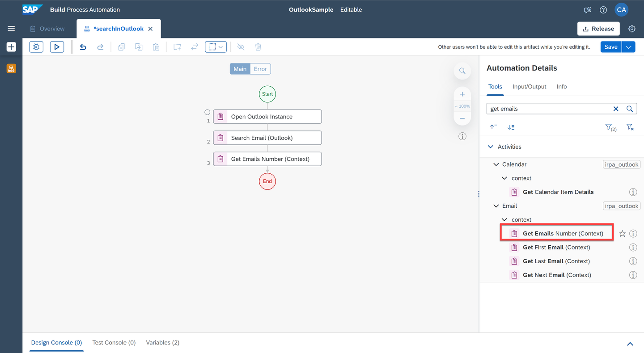The image size is (644, 353).
Task: Click the canvas search magnifier button
Action: click(x=462, y=71)
